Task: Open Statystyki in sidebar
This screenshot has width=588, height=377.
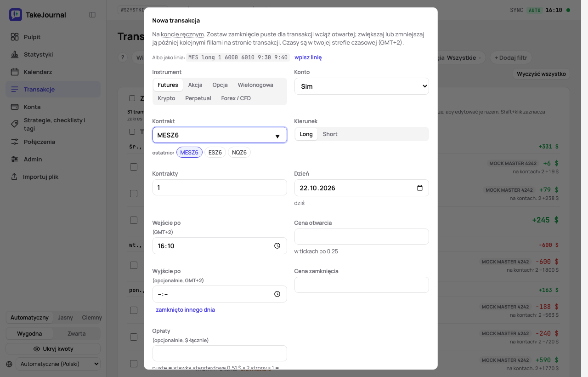Action: 53,54
